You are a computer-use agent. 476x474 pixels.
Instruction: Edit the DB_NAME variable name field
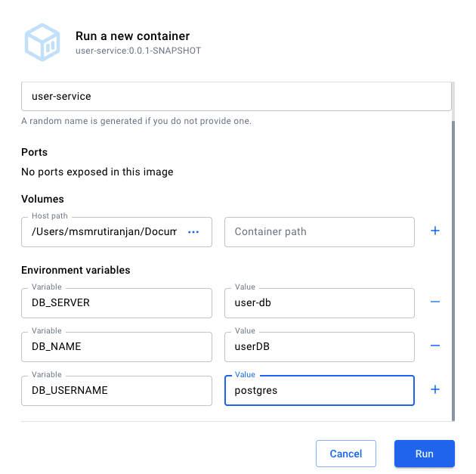tap(116, 347)
